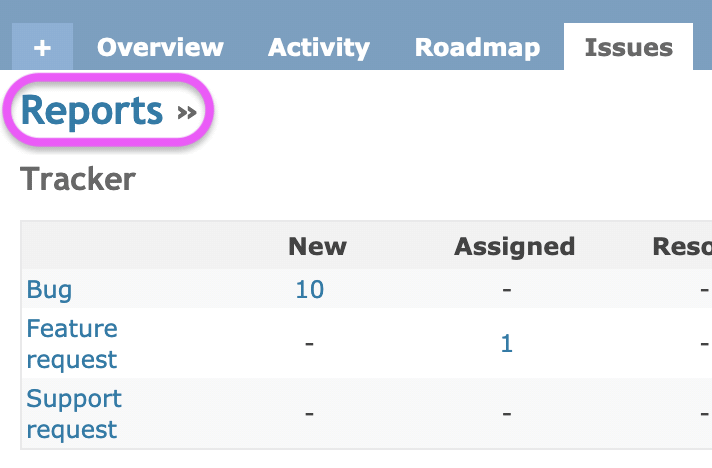This screenshot has height=468, width=712.
Task: Open the Support request tracker link
Action: pyautogui.click(x=74, y=414)
